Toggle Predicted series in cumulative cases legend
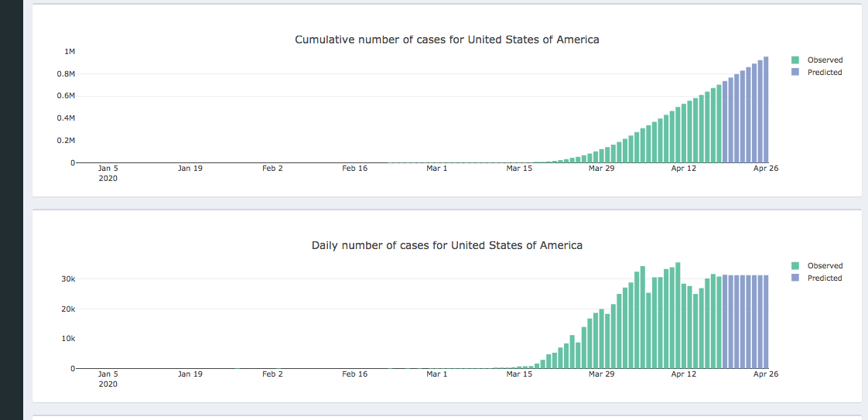Screen dimensions: 868x420 pos(825,73)
